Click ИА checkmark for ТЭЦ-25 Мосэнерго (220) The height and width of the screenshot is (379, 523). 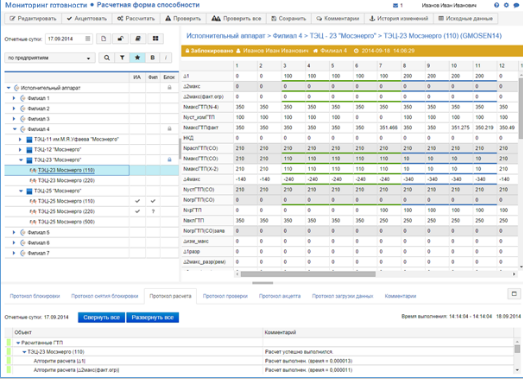(137, 212)
